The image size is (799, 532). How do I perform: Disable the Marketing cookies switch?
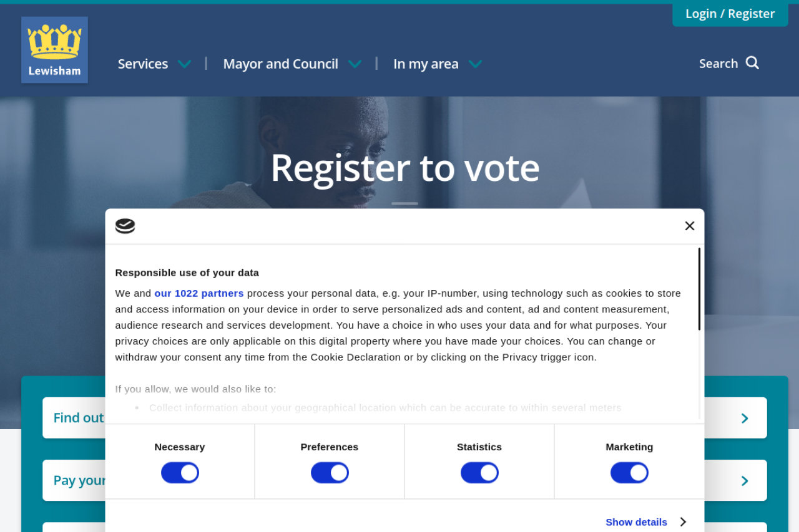(629, 473)
